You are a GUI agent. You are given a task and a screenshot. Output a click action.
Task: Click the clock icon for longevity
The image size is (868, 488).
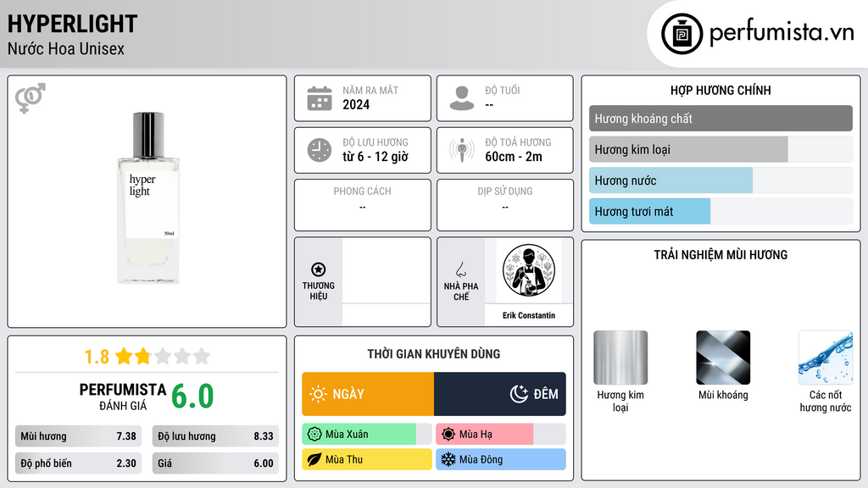(x=320, y=150)
